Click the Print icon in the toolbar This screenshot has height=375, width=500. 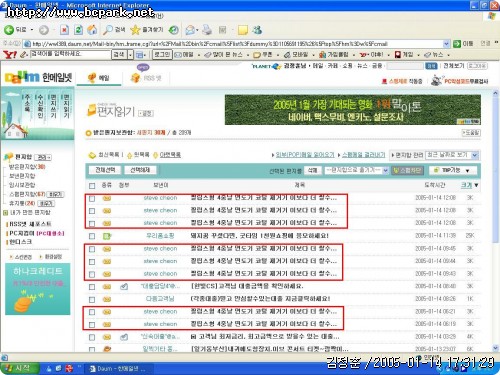(207, 30)
